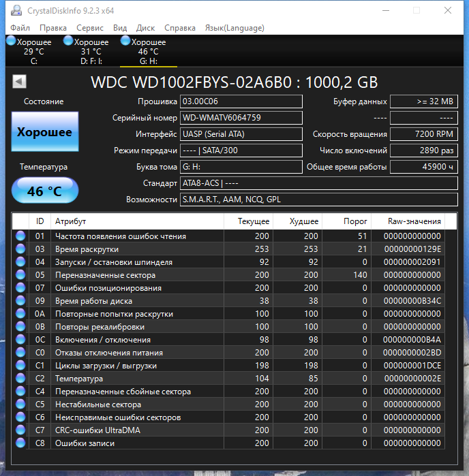Click the Хорошее health status button
The image size is (469, 476).
pyautogui.click(x=45, y=131)
